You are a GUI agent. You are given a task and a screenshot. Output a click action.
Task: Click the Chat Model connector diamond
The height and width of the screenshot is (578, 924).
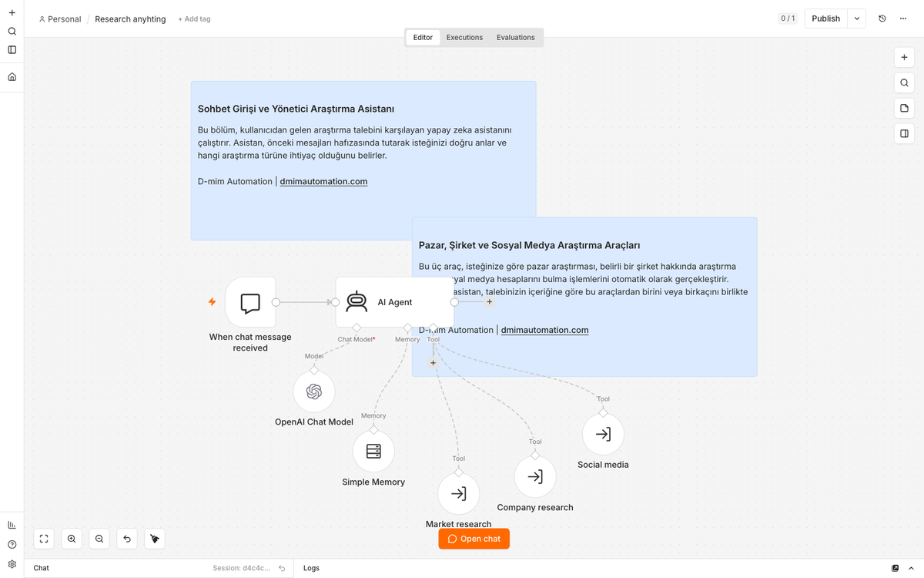(357, 328)
